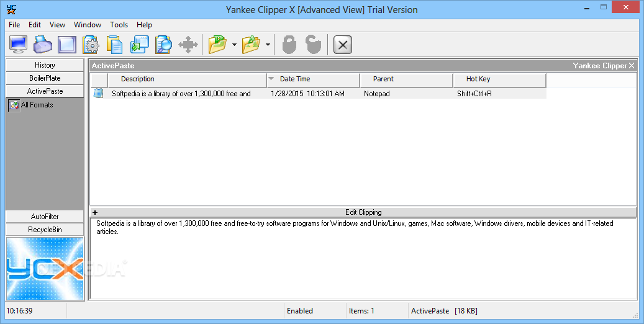Click the blank square window icon
This screenshot has width=644, height=324.
coord(67,44)
